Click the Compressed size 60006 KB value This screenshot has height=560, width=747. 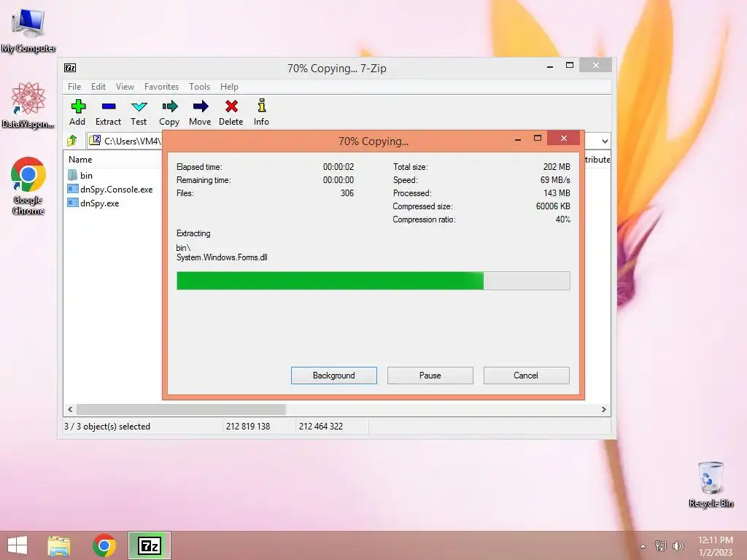553,206
